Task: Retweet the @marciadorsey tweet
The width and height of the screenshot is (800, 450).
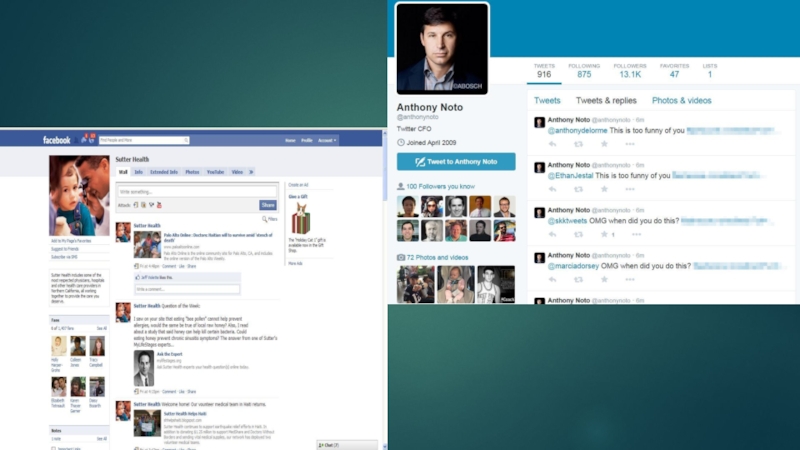Action: (x=578, y=280)
